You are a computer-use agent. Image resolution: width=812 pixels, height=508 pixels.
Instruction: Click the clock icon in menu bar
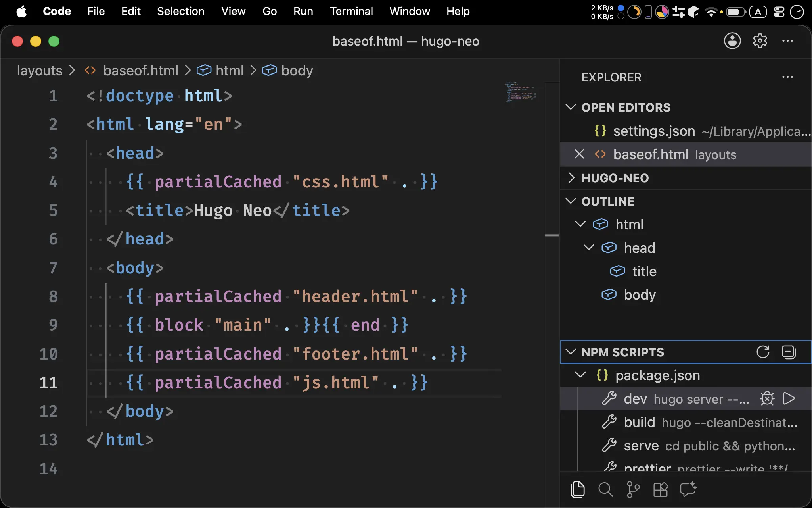click(797, 12)
